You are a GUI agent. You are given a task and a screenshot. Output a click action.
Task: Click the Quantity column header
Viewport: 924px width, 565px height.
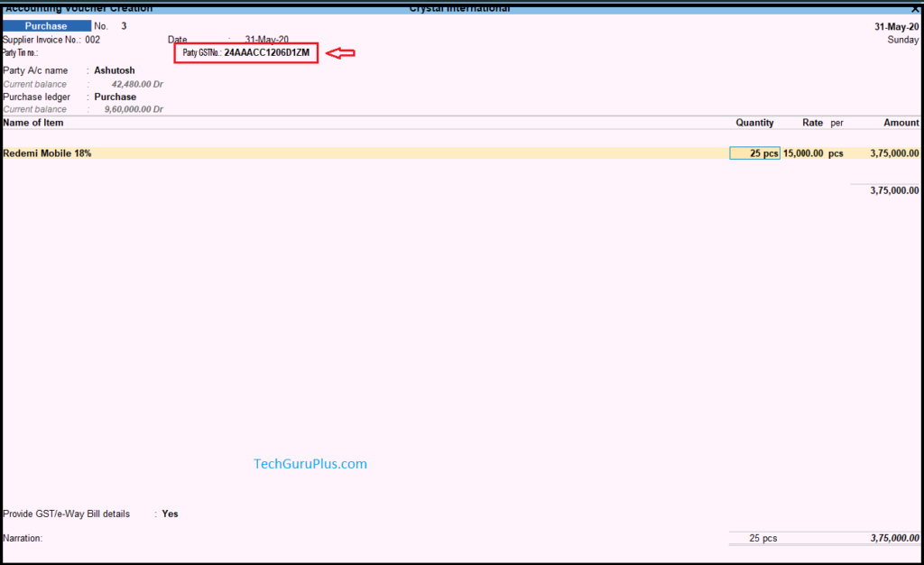[754, 123]
